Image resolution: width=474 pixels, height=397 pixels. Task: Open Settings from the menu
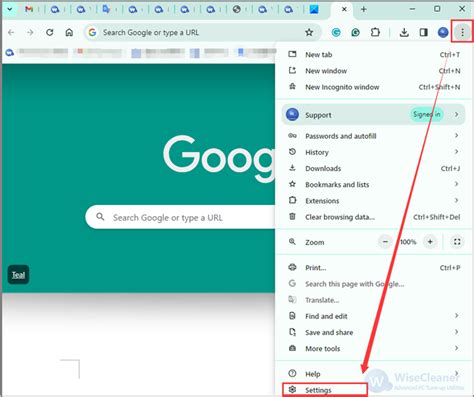[325, 390]
